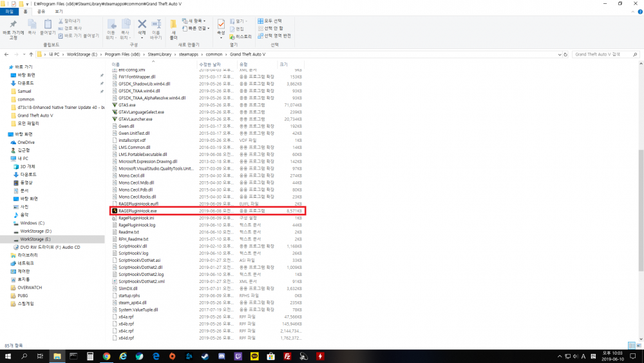
Task: Open Steam from the taskbar
Action: [x=205, y=357]
